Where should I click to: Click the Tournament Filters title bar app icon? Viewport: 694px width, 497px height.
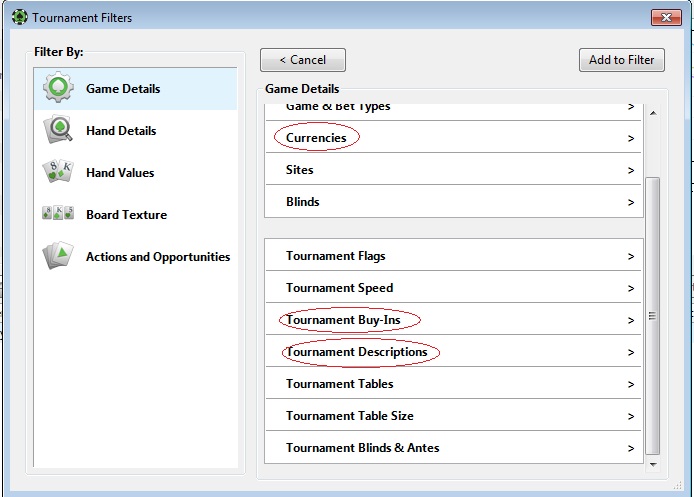tap(19, 18)
